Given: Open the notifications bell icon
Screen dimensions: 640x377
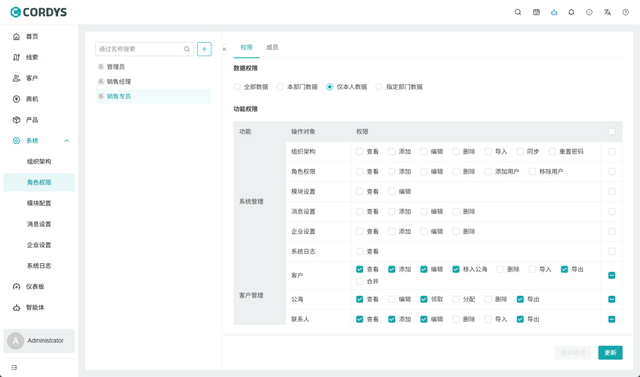Looking at the screenshot, I should coord(571,12).
